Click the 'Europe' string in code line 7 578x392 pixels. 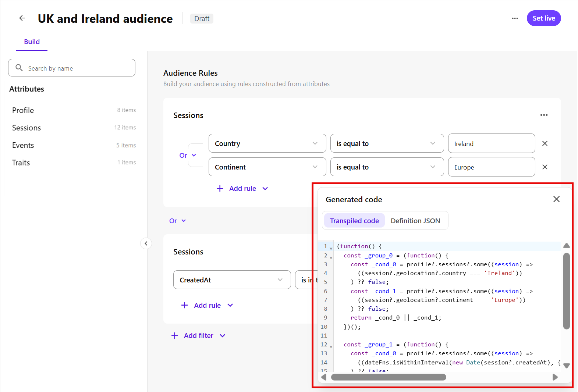(505, 300)
